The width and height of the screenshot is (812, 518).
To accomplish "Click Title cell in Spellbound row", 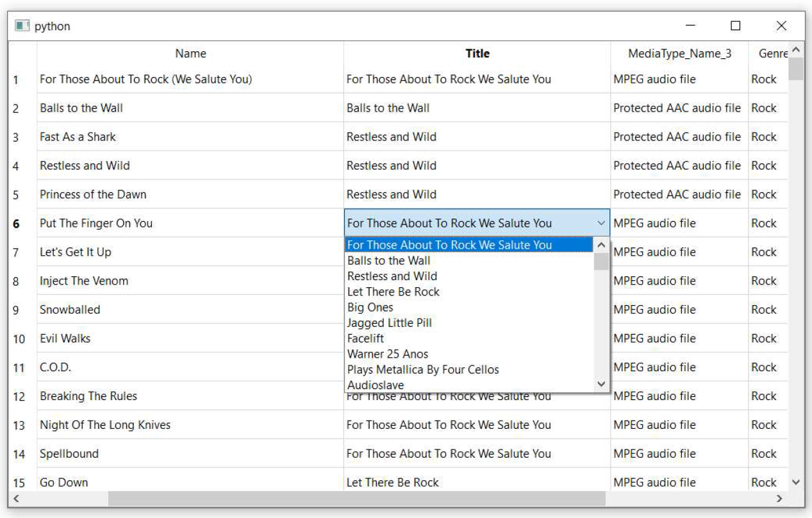I will [x=477, y=454].
